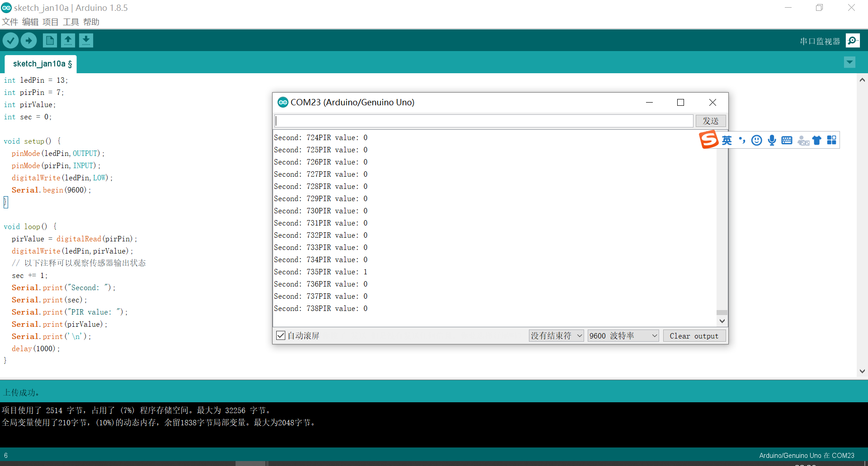Click the Verify sketch checkmark icon

click(x=10, y=41)
